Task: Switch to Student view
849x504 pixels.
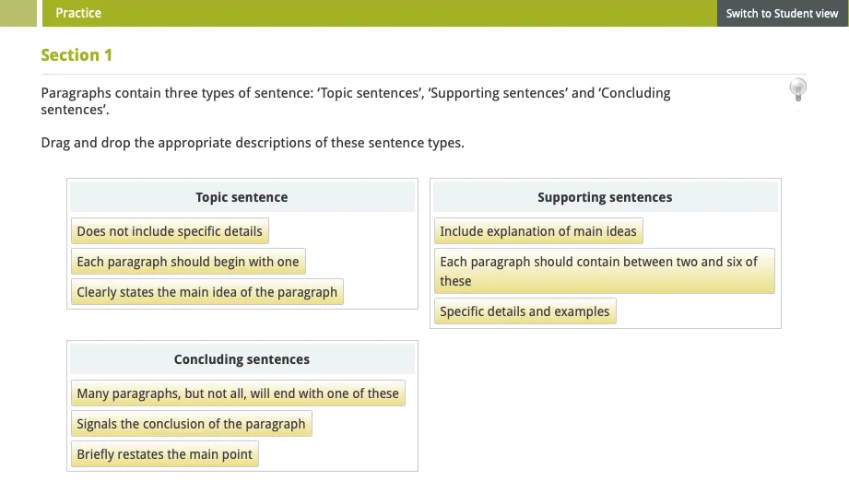Action: tap(782, 13)
